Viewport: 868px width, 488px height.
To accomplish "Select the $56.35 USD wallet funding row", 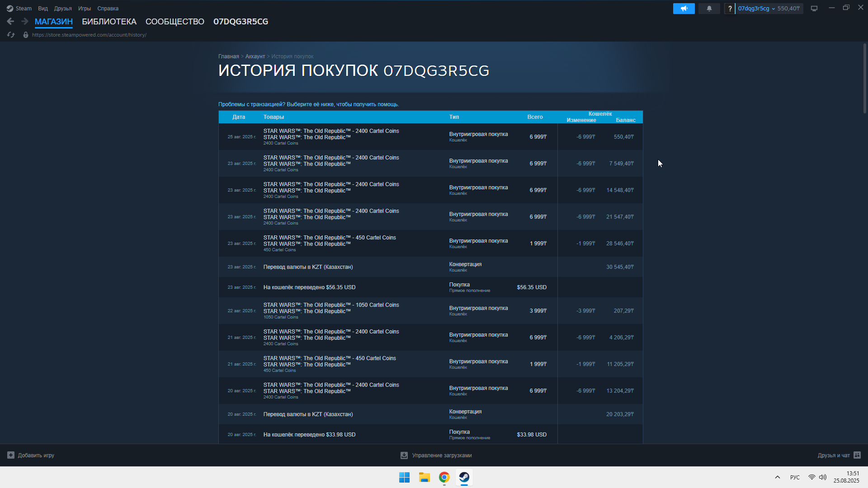I will pos(430,287).
